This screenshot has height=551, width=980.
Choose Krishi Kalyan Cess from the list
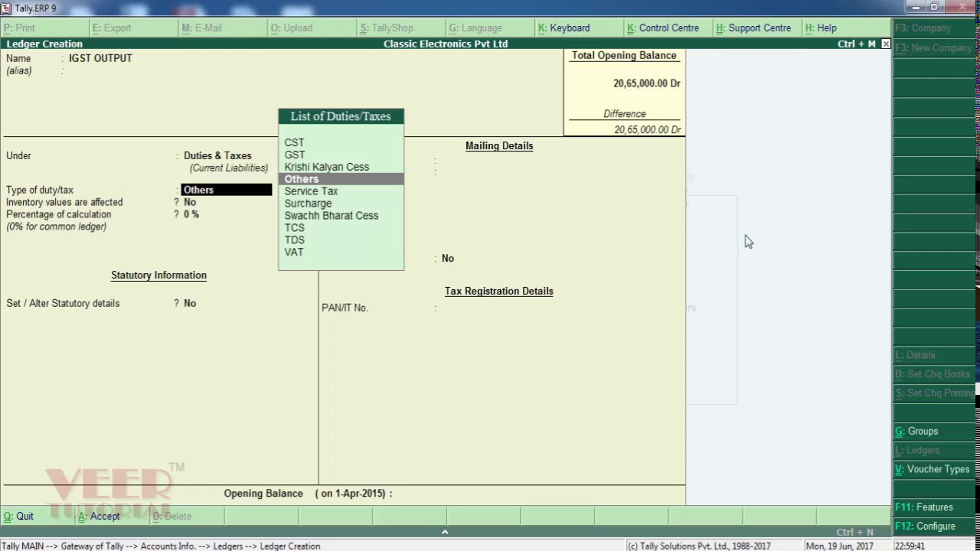tap(341, 167)
